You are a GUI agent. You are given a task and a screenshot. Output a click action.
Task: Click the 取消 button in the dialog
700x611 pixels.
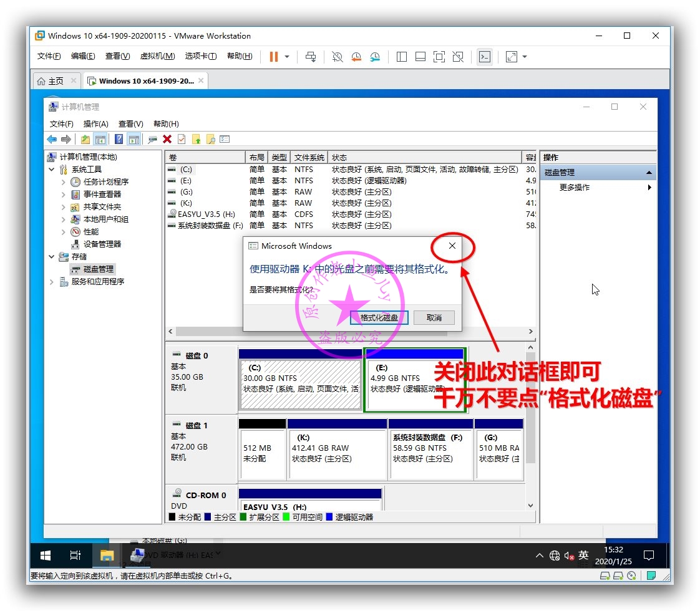pyautogui.click(x=434, y=318)
